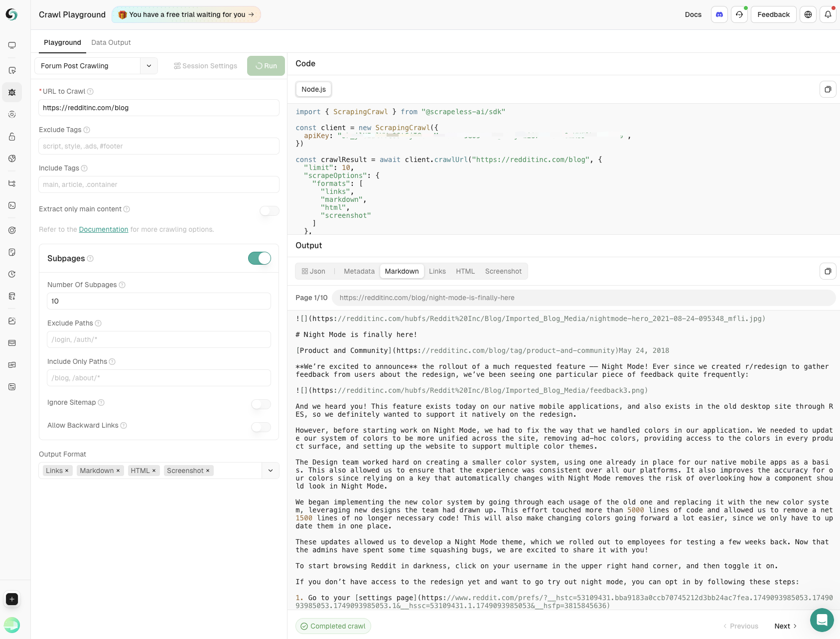Click the Feedback button
This screenshot has width=840, height=639.
774,14
